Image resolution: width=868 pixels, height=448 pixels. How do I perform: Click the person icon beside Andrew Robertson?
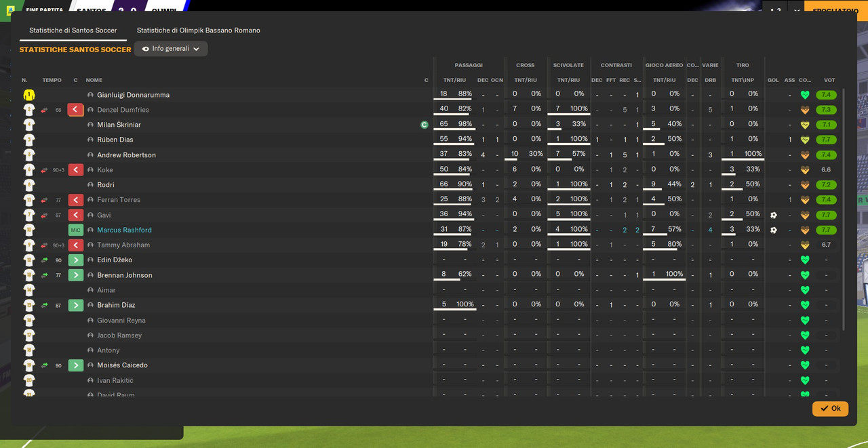coord(90,155)
